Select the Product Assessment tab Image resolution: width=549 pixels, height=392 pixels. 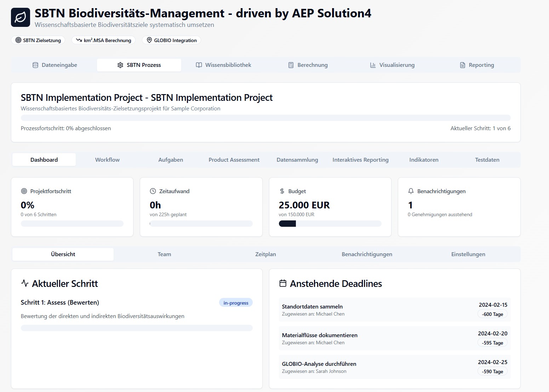click(234, 160)
